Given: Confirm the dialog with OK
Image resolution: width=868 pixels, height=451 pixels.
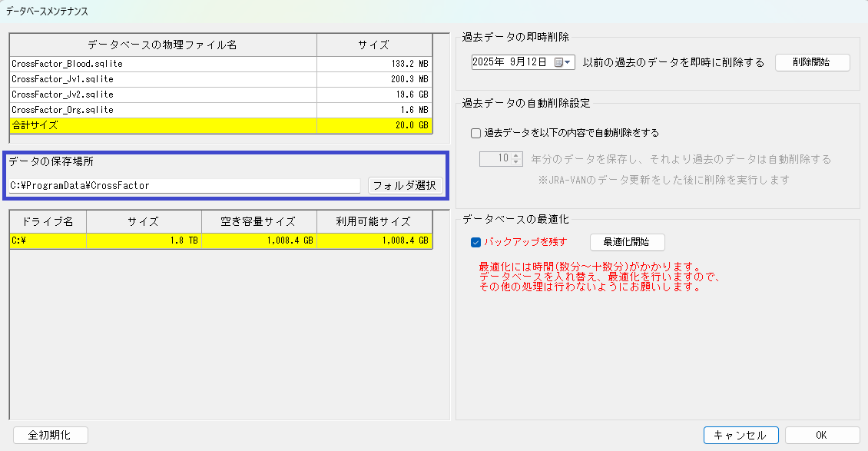Looking at the screenshot, I should pos(821,435).
